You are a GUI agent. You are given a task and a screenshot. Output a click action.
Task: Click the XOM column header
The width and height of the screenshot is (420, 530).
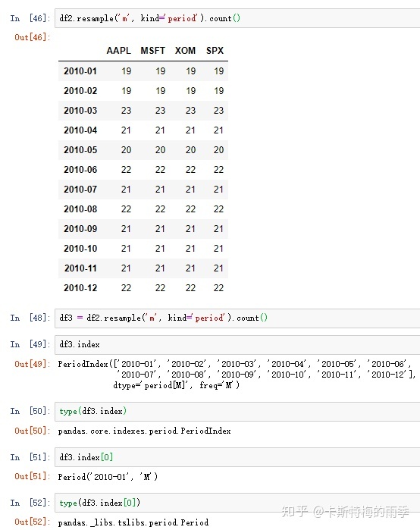pyautogui.click(x=185, y=51)
